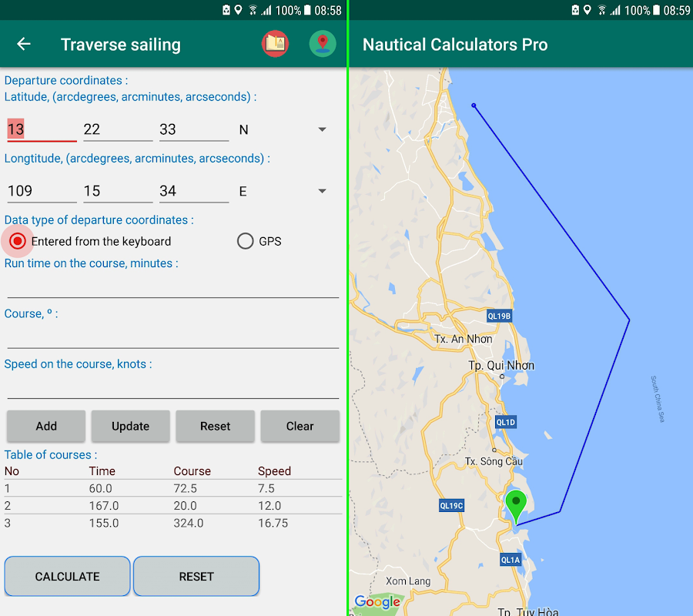
Task: Focus the latitude minutes field 22
Action: [x=118, y=129]
